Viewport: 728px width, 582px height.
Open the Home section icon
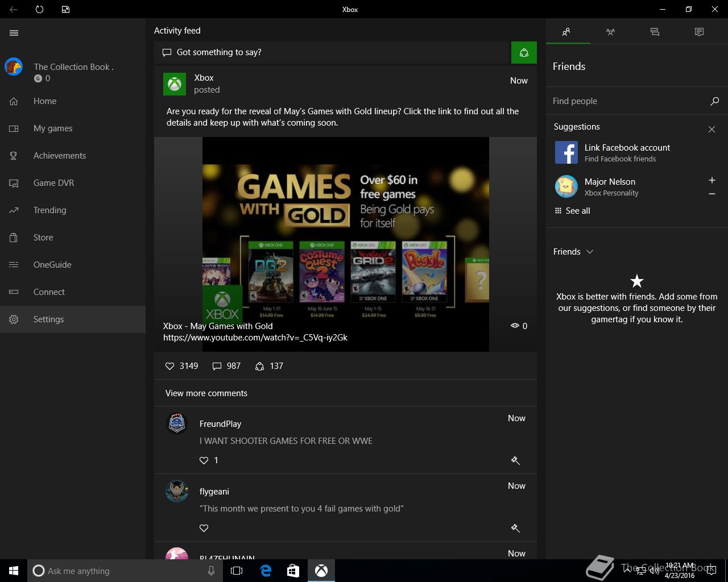tap(14, 101)
